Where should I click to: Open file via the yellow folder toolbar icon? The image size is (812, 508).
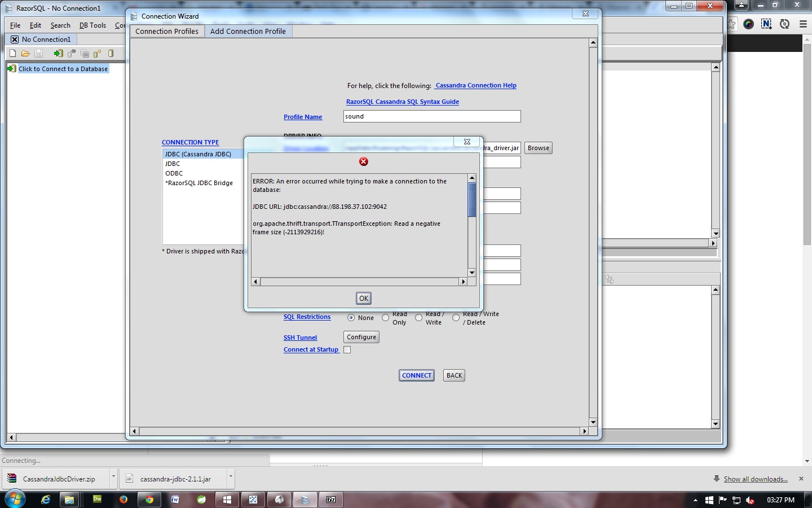tap(25, 53)
